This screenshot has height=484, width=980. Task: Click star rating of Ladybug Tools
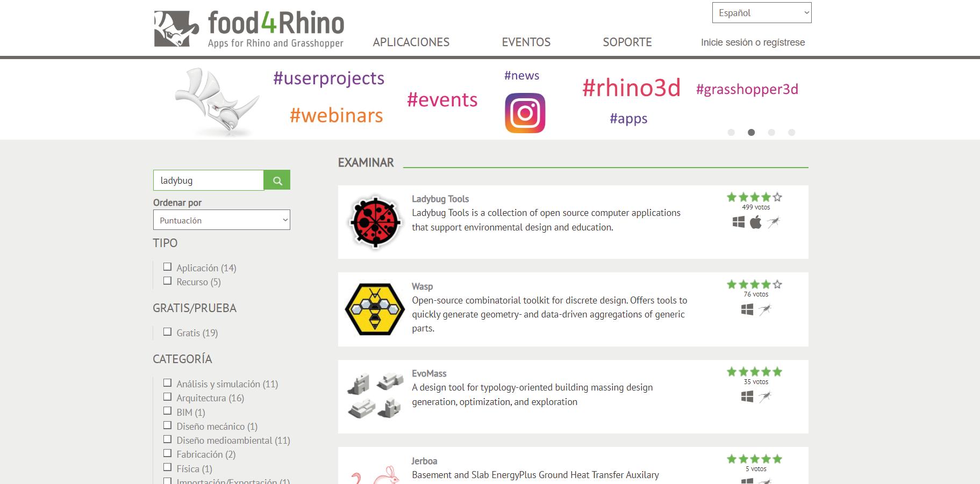[x=755, y=197]
